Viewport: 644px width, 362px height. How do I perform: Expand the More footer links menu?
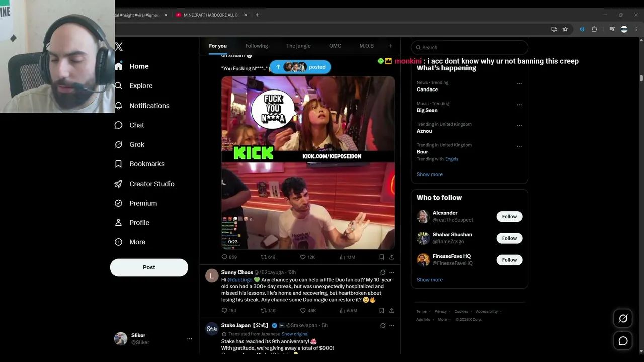coord(444,319)
